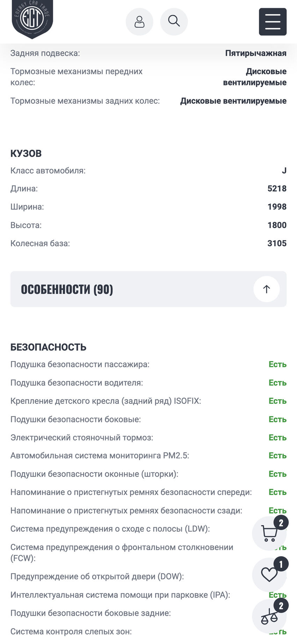This screenshot has width=297, height=644.
Task: Click the Пятирычажная rear suspension value
Action: tap(256, 53)
